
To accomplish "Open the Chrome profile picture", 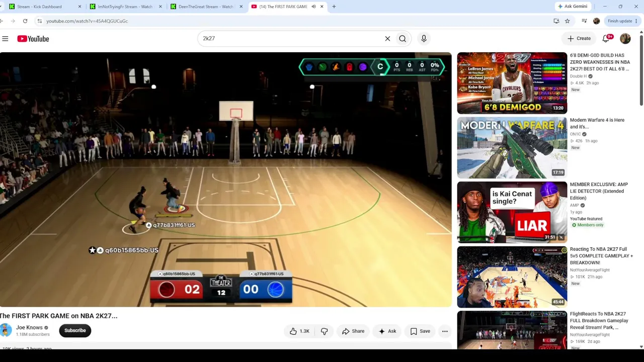I will coord(596,21).
